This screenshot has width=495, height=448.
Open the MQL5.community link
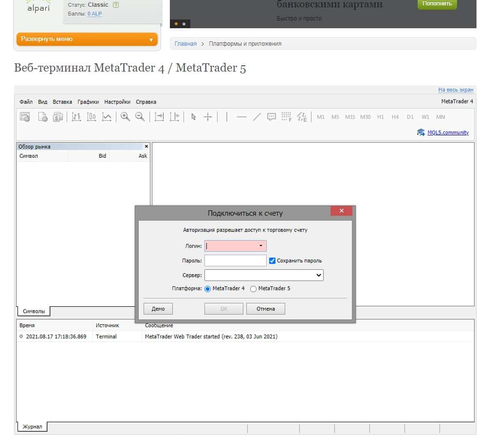(448, 132)
